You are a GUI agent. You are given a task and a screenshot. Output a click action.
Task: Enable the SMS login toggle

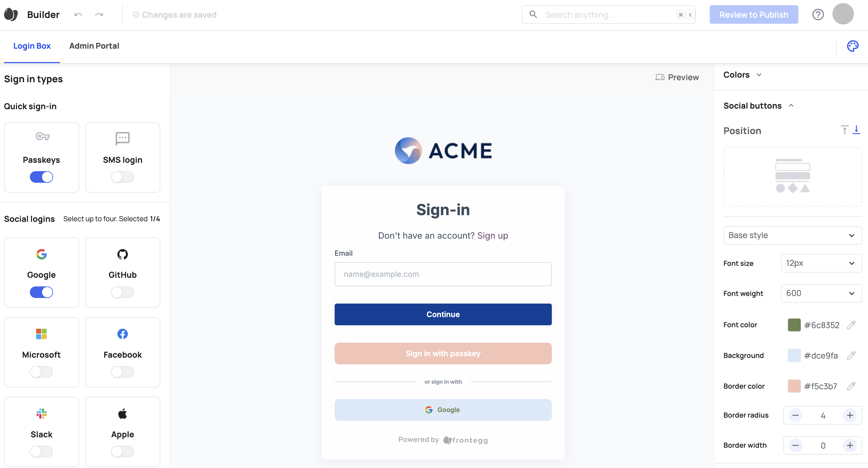point(122,178)
